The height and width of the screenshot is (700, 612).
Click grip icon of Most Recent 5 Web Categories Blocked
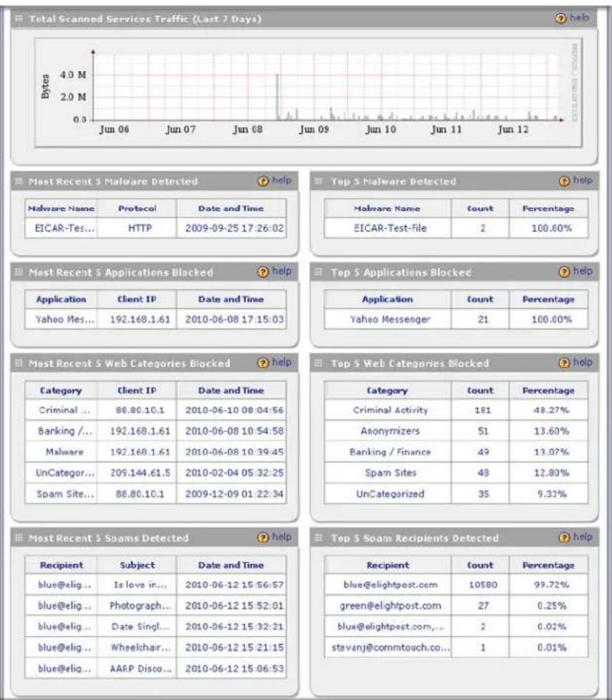click(x=18, y=363)
